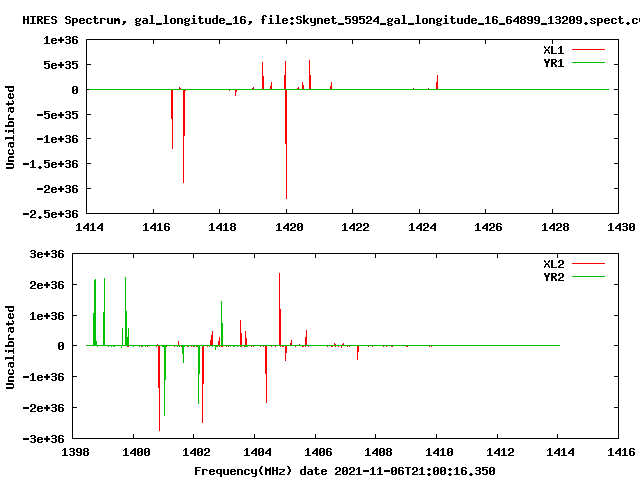The image size is (640, 480).
Task: Click the 1408 frequency tick label
Action: pos(378,452)
